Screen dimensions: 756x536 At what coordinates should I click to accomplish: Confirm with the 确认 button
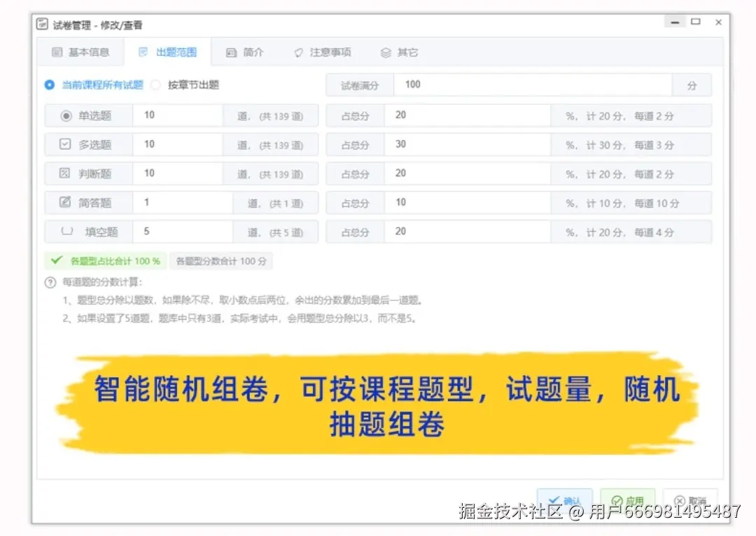(x=565, y=500)
